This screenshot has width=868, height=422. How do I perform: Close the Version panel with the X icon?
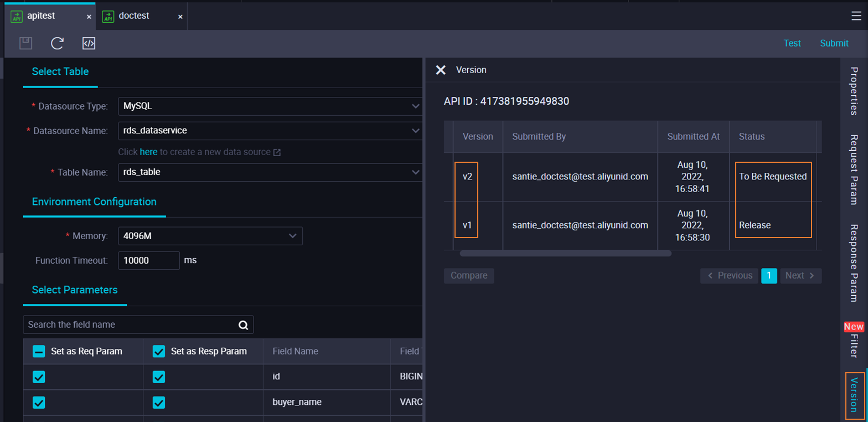pos(441,70)
